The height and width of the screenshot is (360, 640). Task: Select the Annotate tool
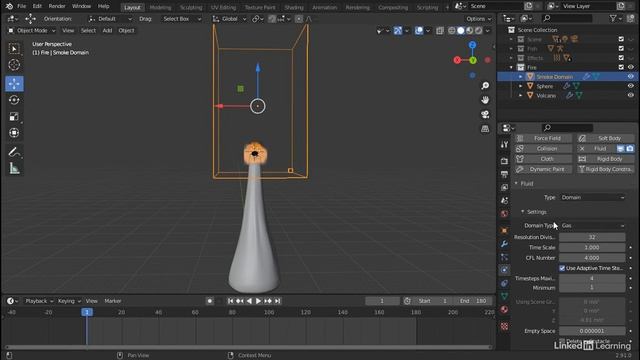pyautogui.click(x=14, y=152)
